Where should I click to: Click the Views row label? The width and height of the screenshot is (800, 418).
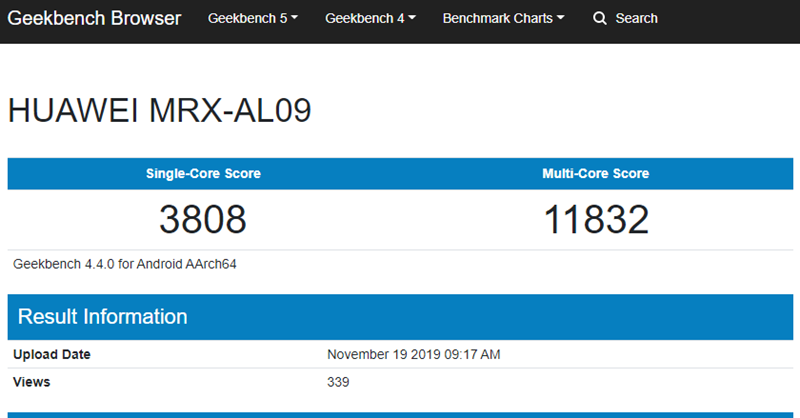(x=31, y=382)
